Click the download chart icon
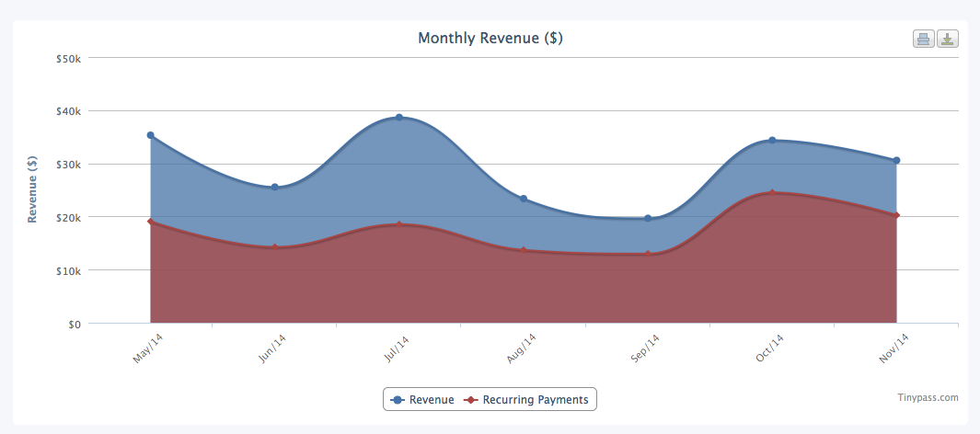Viewport: 980px width, 434px height. (x=948, y=39)
